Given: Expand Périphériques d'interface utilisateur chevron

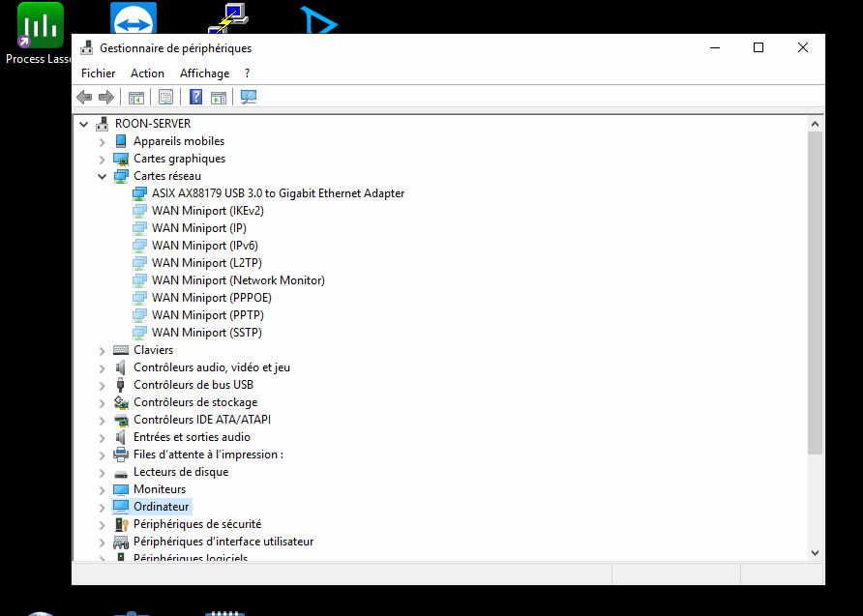Looking at the screenshot, I should [102, 543].
